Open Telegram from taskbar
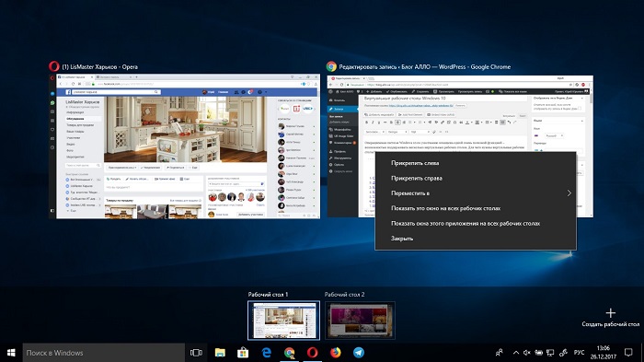Screen dimensions: 644x362 pyautogui.click(x=358, y=353)
